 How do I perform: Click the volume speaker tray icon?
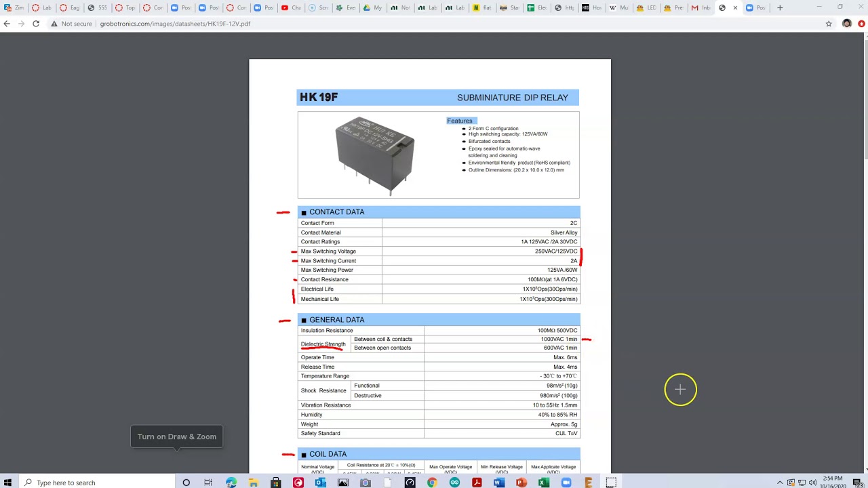812,483
